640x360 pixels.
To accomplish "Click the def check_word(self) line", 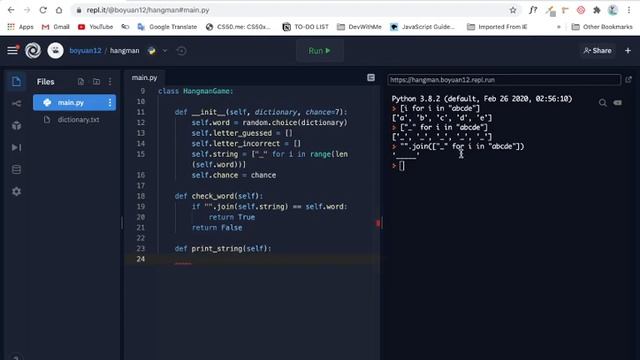I will tap(219, 196).
